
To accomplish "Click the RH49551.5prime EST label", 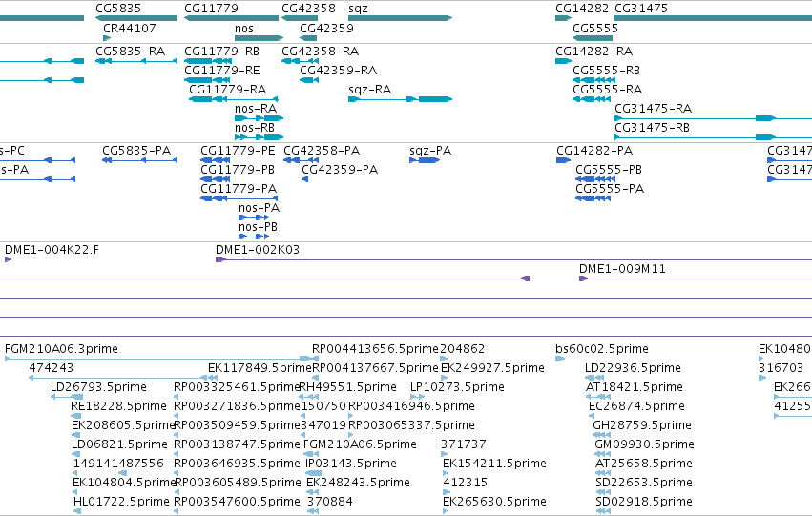I will point(348,387).
